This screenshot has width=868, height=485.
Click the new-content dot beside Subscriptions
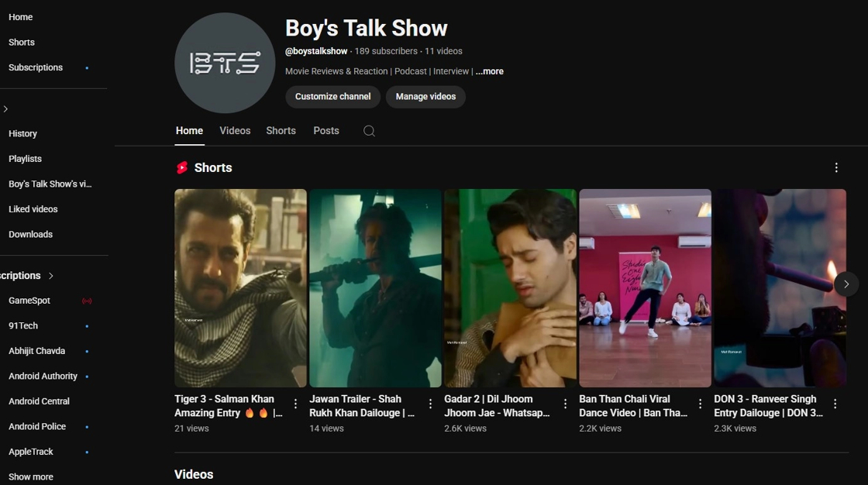(87, 67)
